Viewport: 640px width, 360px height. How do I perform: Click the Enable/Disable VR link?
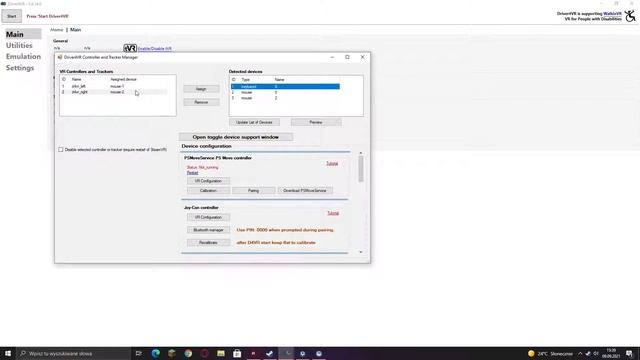click(155, 49)
